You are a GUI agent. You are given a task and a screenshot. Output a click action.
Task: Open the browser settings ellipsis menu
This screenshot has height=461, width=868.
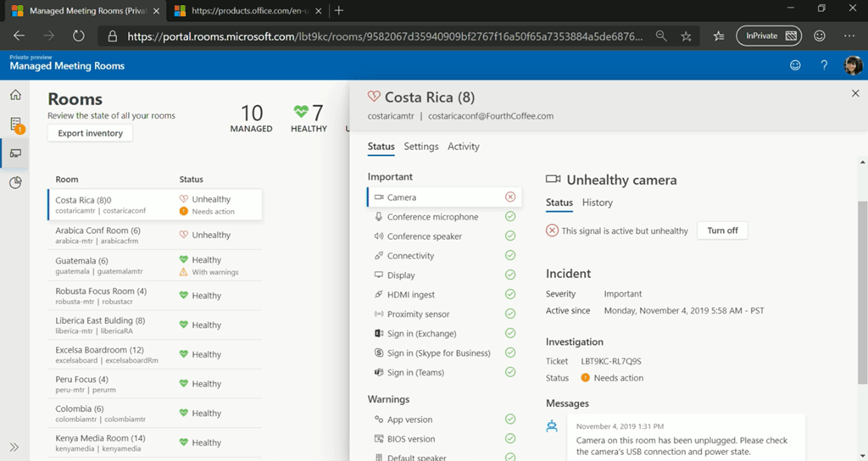849,36
